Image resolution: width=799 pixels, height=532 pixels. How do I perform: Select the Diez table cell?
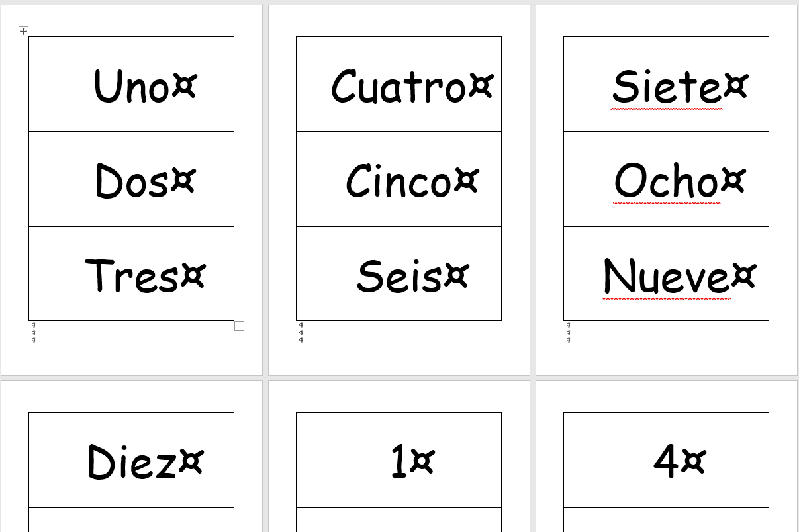click(131, 461)
